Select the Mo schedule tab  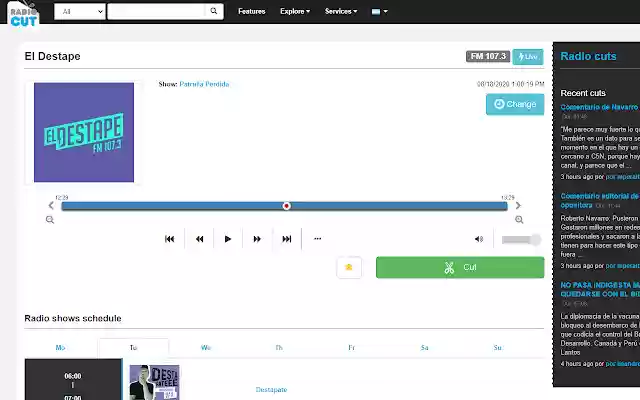click(60, 348)
